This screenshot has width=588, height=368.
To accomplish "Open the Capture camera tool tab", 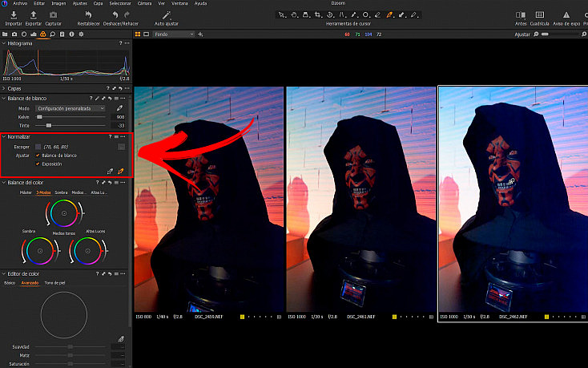I will point(14,34).
